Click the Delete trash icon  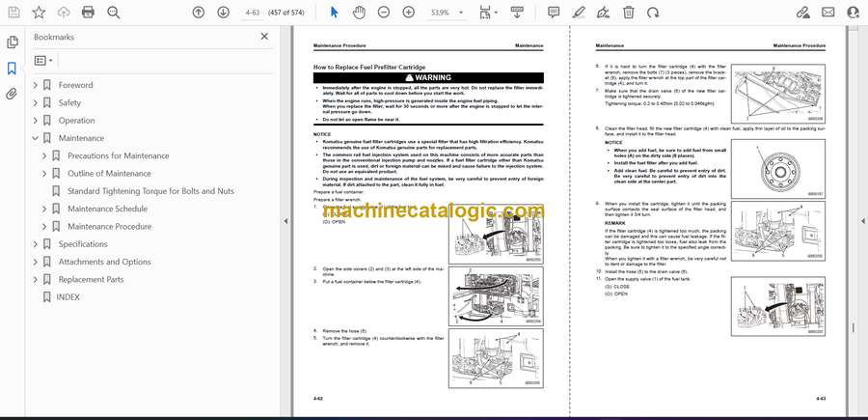pos(628,13)
